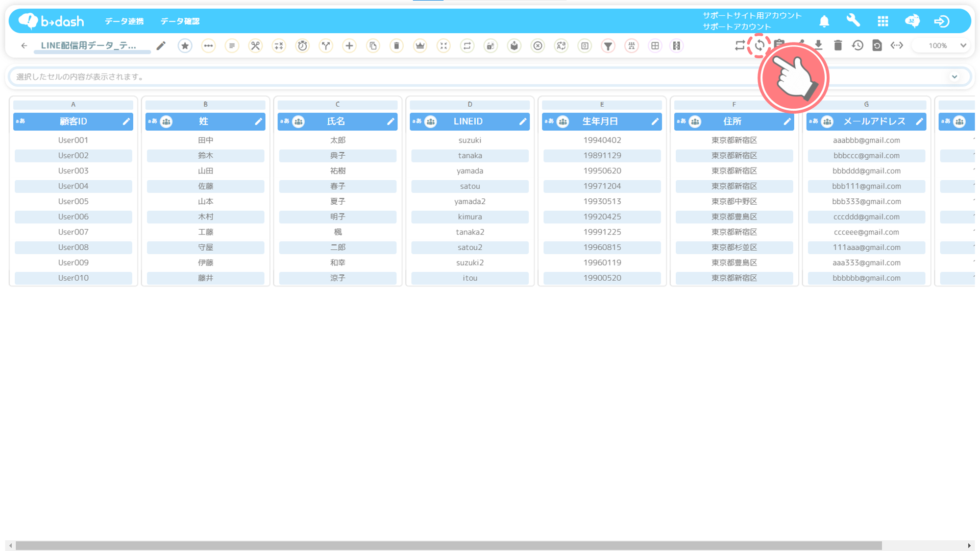
Task: Click the back arrow beside file name
Action: pos(24,46)
